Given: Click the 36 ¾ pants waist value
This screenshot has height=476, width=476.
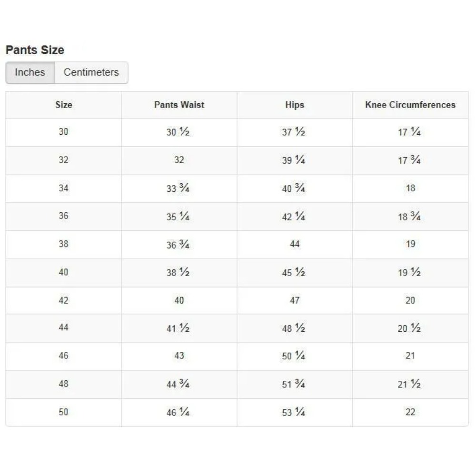Looking at the screenshot, I should [x=178, y=245].
